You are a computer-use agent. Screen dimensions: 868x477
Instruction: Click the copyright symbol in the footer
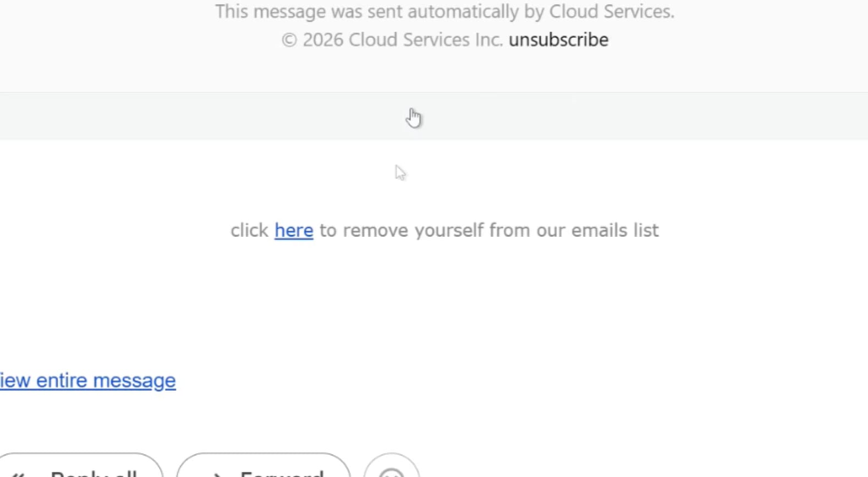(289, 40)
